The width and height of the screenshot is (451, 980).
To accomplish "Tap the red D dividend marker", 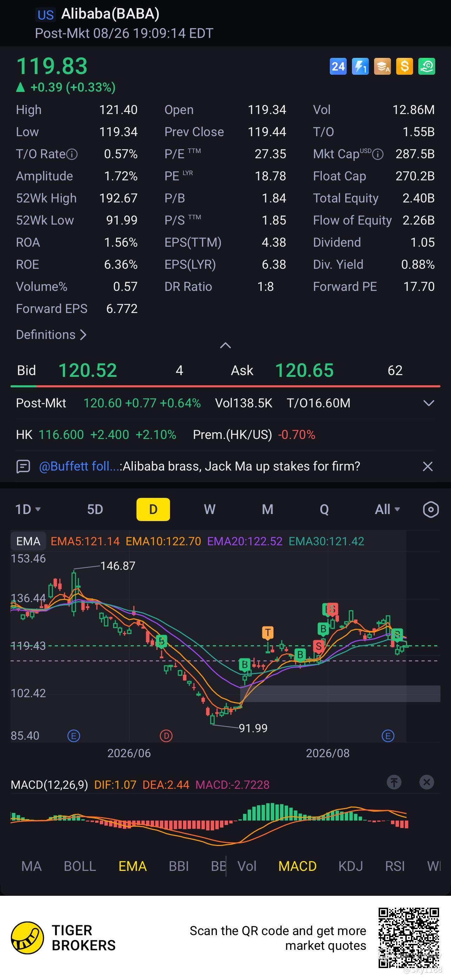I will [x=166, y=736].
